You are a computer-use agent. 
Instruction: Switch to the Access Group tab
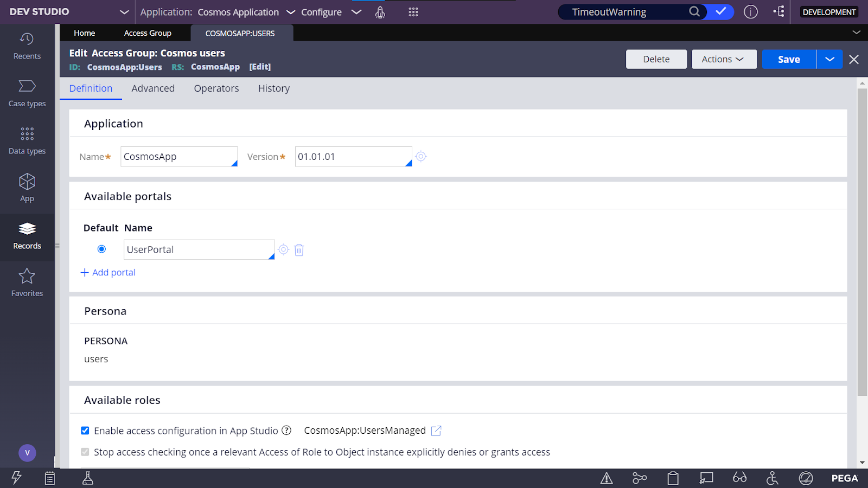click(x=148, y=33)
